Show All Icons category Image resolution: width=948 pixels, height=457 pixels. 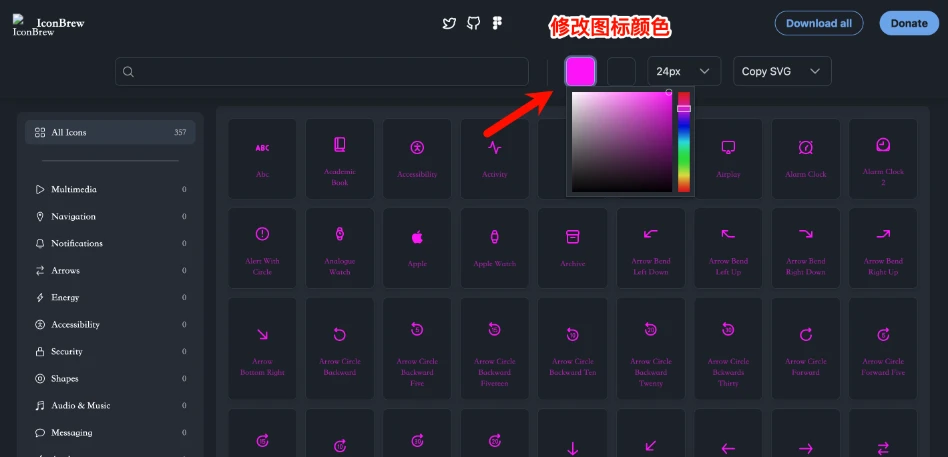(110, 132)
